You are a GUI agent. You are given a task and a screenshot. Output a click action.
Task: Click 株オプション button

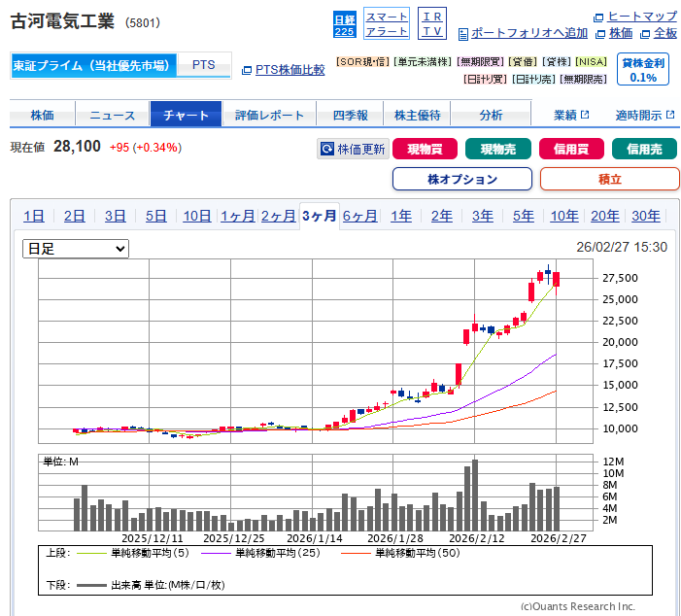pyautogui.click(x=462, y=179)
